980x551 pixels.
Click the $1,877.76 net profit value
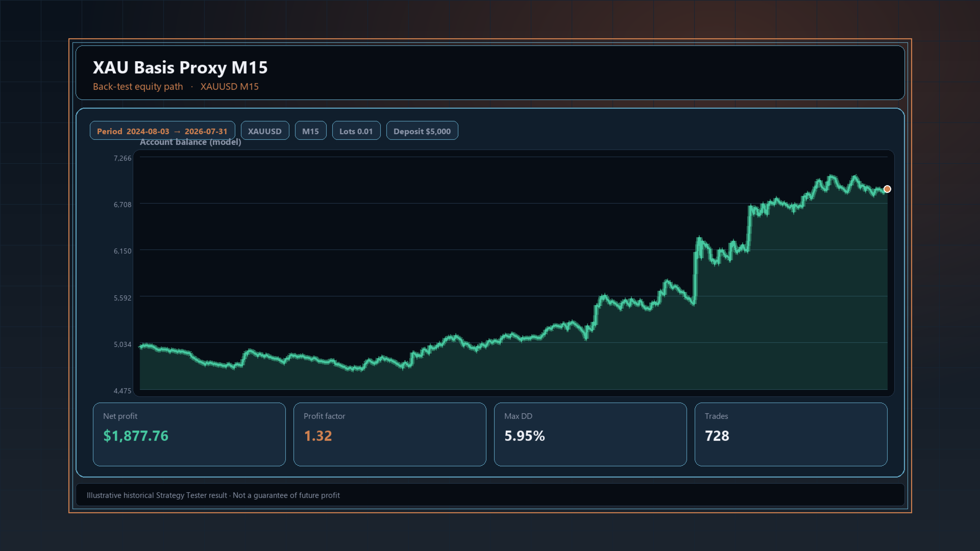[136, 436]
